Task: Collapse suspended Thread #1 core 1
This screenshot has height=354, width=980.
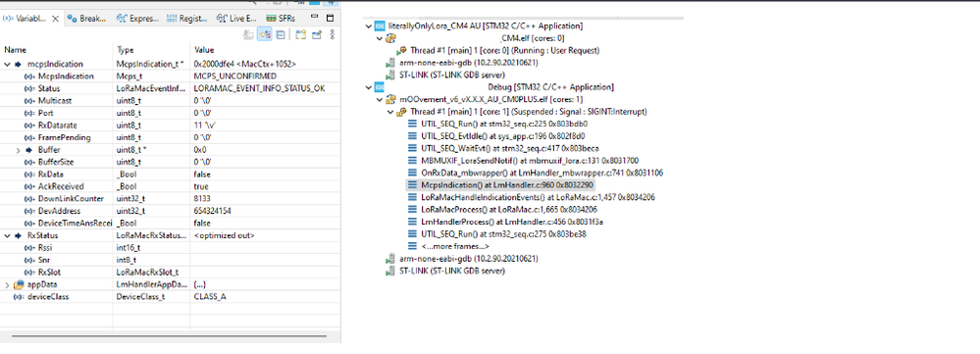Action: (x=390, y=112)
